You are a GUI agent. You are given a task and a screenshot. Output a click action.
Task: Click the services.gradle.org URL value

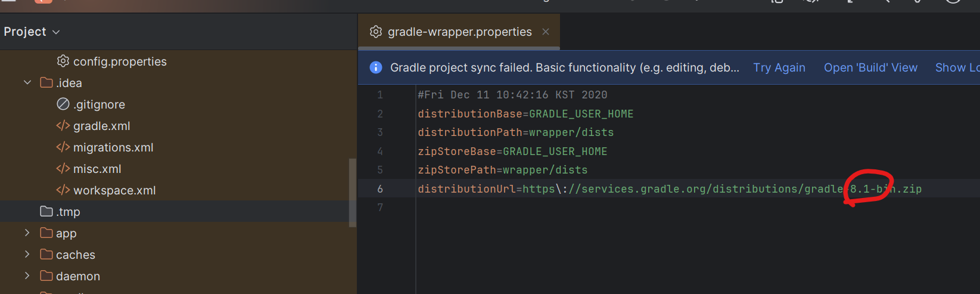pyautogui.click(x=722, y=189)
